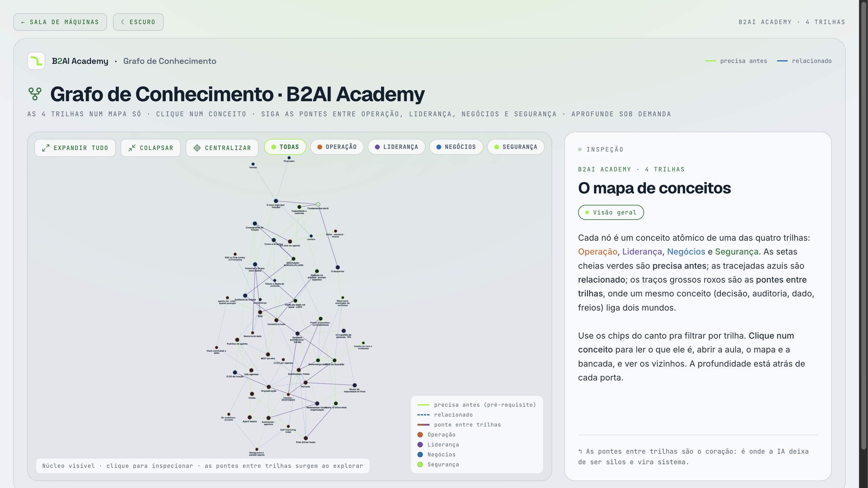This screenshot has width=868, height=488.
Task: Select the agents.md · rules · system prompts node
Action: tap(228, 298)
